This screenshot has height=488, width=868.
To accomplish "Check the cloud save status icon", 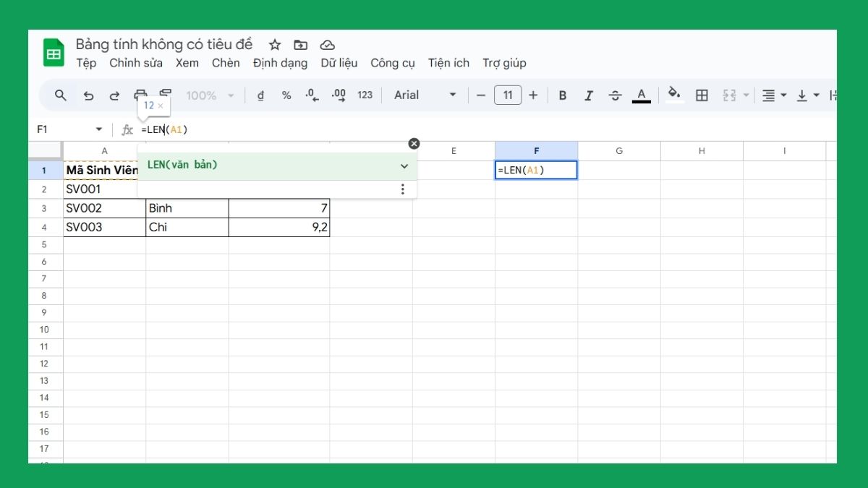I will tap(327, 45).
